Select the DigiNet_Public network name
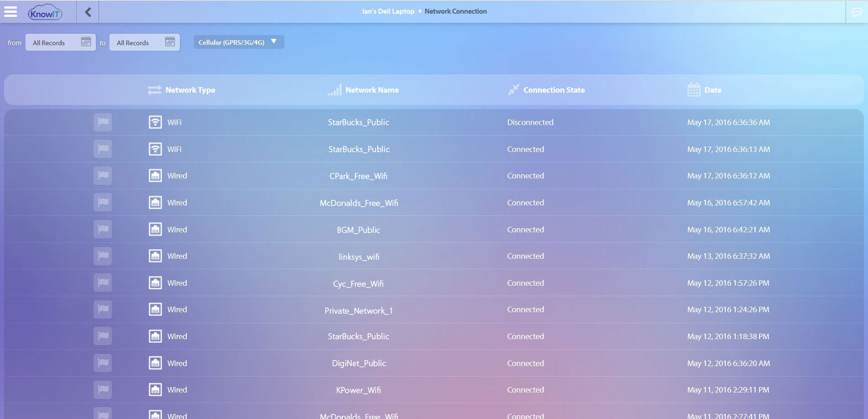The width and height of the screenshot is (868, 419). click(x=359, y=363)
